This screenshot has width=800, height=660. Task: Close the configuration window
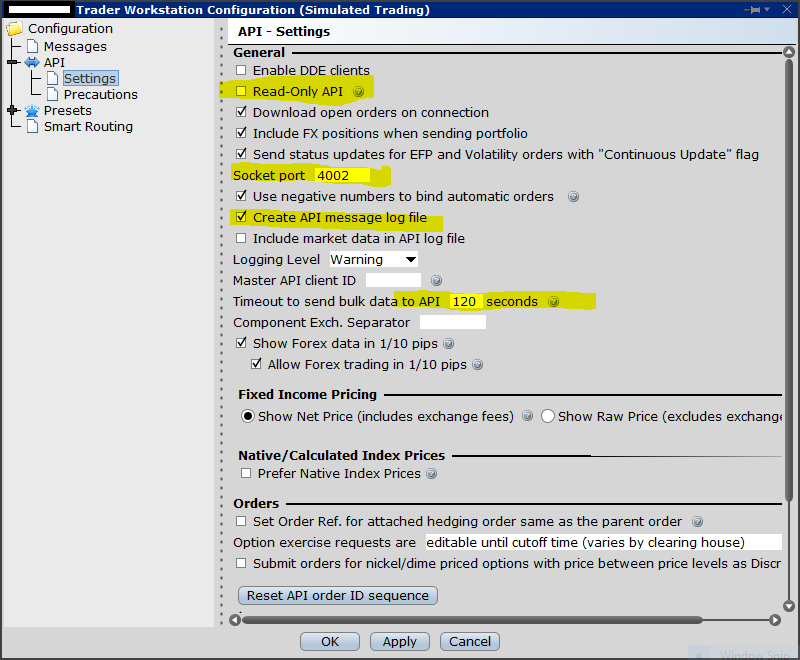pyautogui.click(x=787, y=9)
